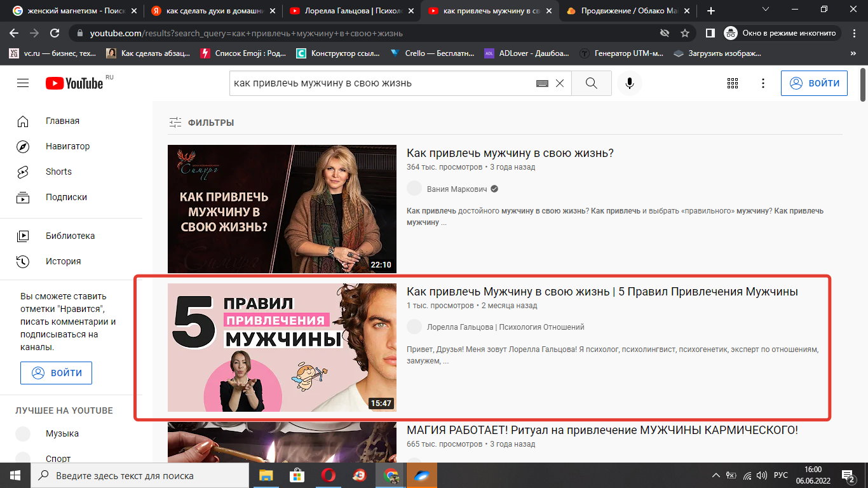Open the Ванга Маркович video thumbnail
Image resolution: width=868 pixels, height=488 pixels.
tap(282, 209)
